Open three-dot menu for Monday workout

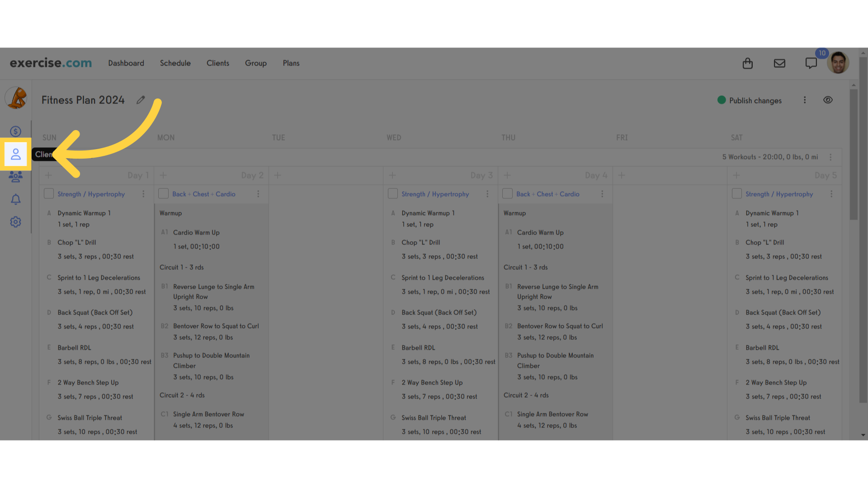tap(258, 194)
